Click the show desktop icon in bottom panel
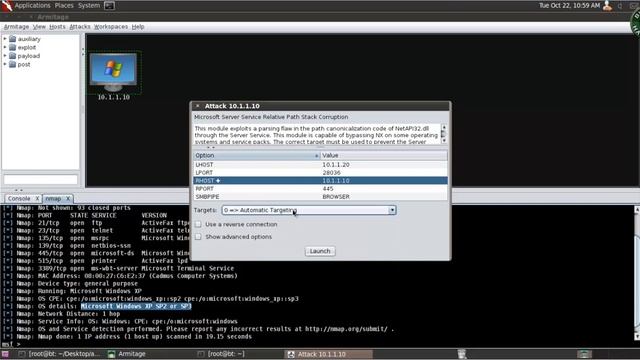Viewport: 640px width, 360px height. coord(5,354)
